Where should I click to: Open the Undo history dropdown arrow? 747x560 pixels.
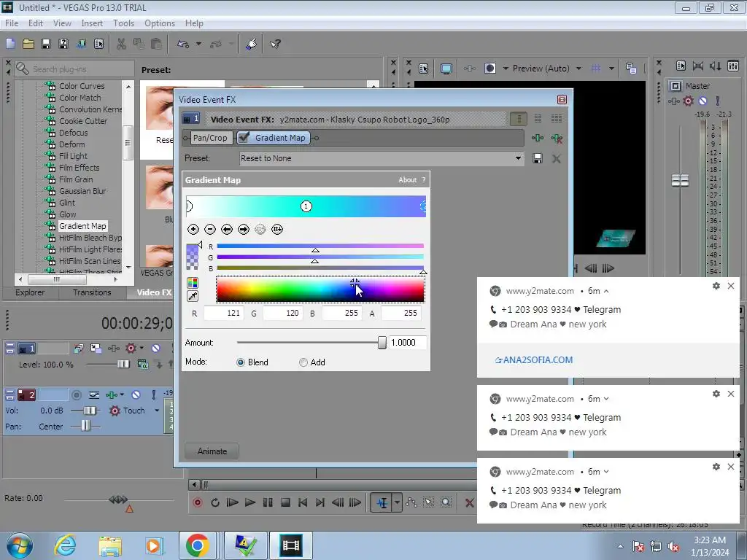tap(198, 44)
